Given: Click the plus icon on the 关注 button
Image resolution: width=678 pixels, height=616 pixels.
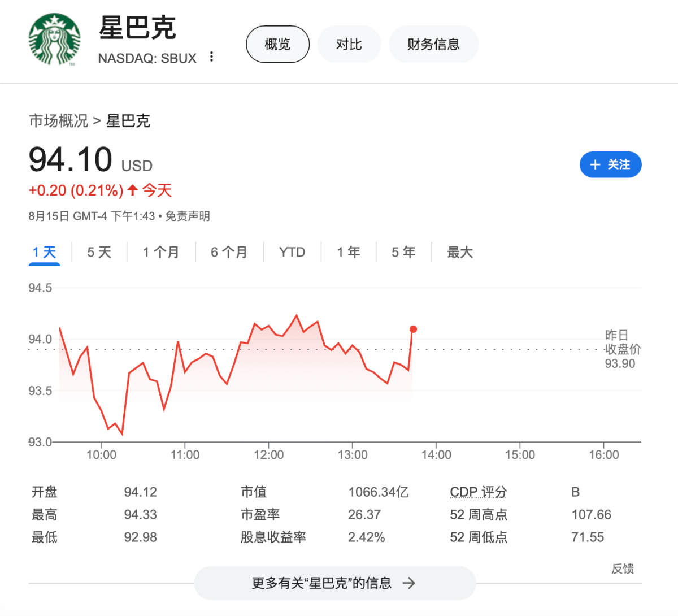Looking at the screenshot, I should (x=594, y=164).
